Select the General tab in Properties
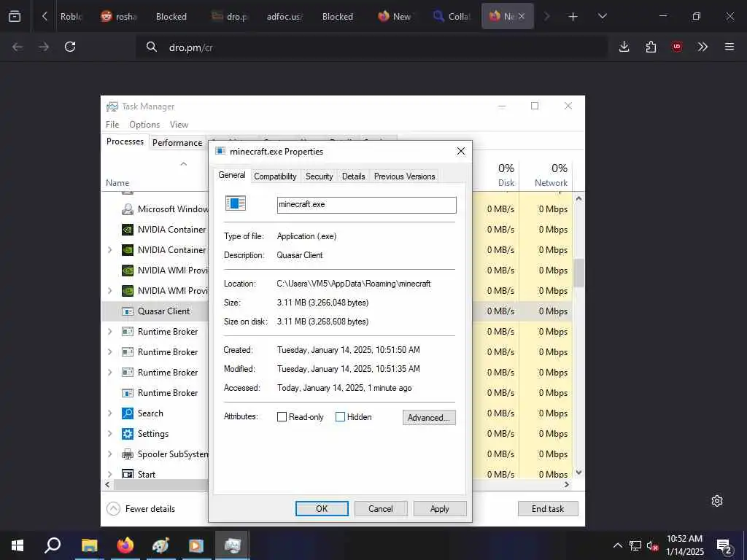 click(231, 175)
